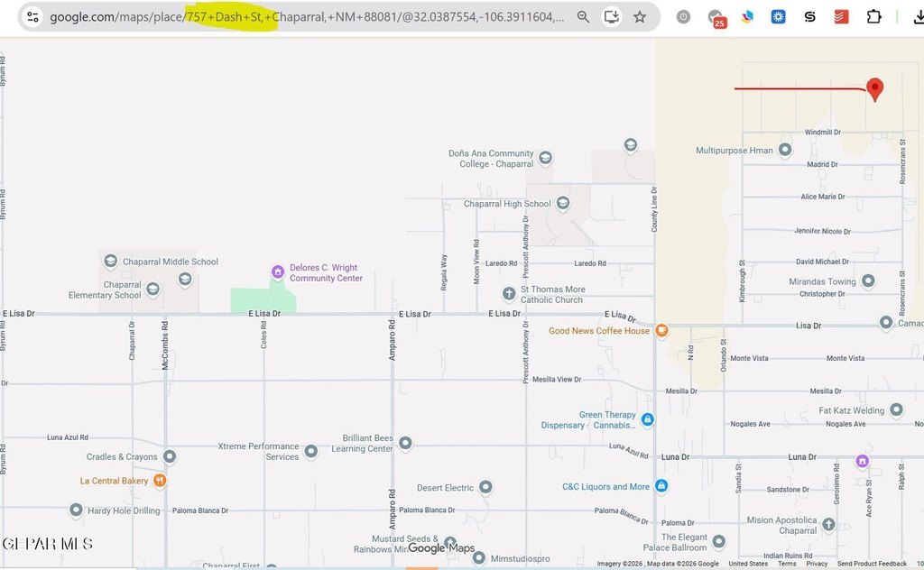This screenshot has width=924, height=570.
Task: Select Chaparral High School map pin
Action: coord(563,203)
